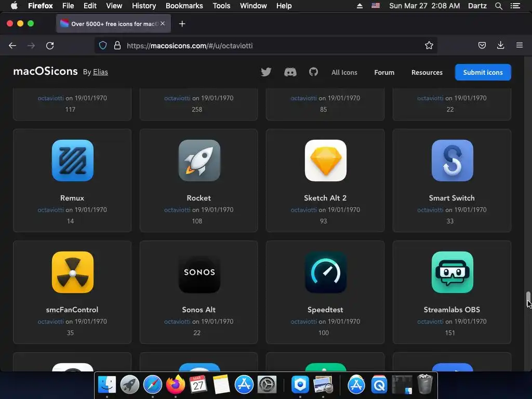532x399 pixels.
Task: Open the Sketch Alt 2 diamond icon
Action: click(x=326, y=161)
